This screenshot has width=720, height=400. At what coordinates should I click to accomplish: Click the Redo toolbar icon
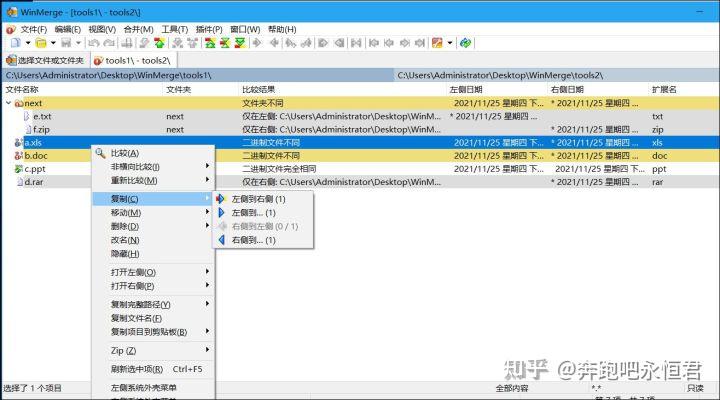pyautogui.click(x=109, y=43)
